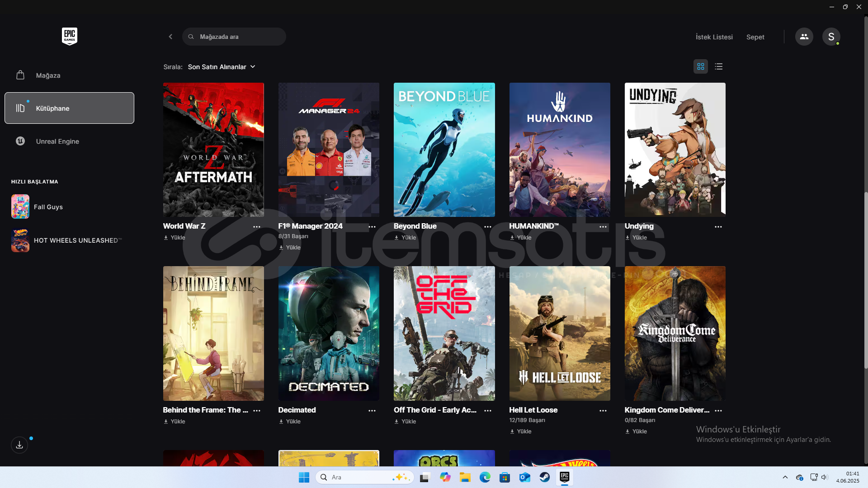
Task: Switch to list view
Action: click(x=718, y=66)
